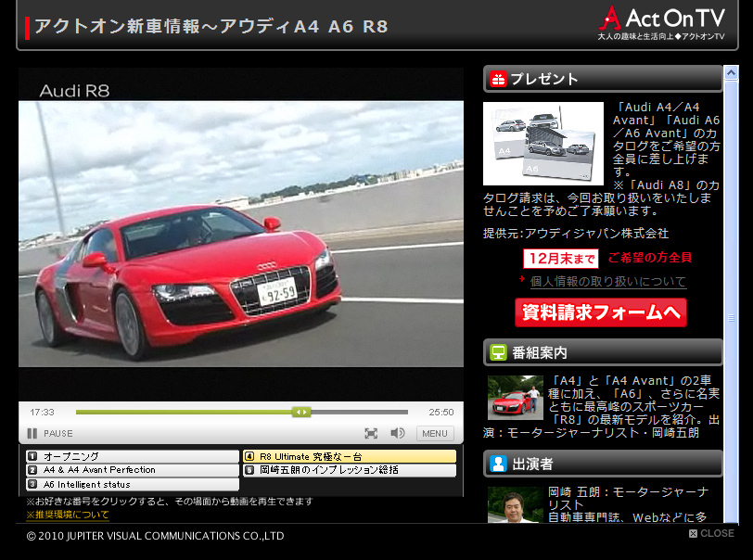Click the 出演者 section header
The image size is (753, 560).
(x=603, y=464)
